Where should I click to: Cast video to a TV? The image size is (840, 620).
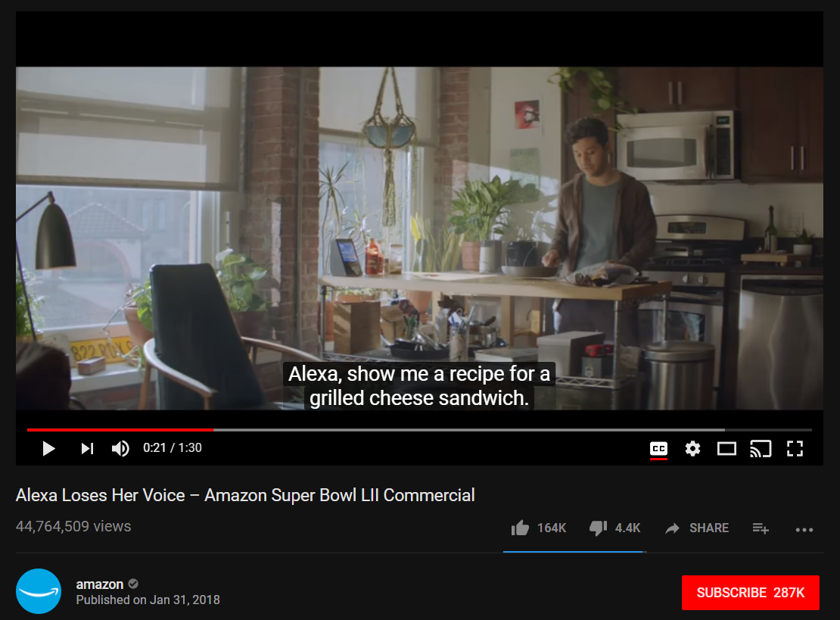point(761,448)
